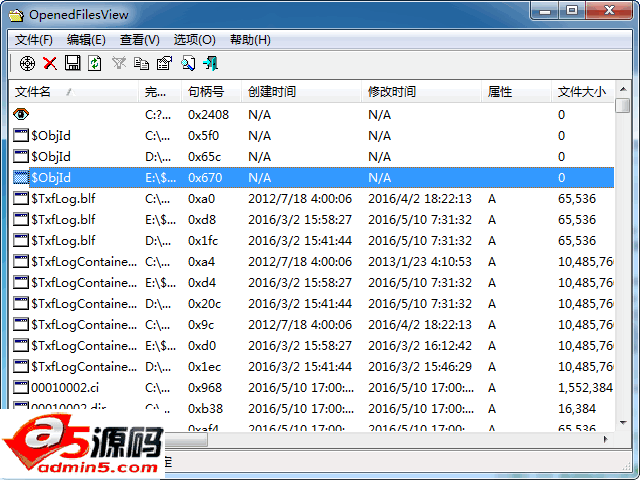The height and width of the screenshot is (480, 640).
Task: Click the exit door toolbar icon
Action: click(x=211, y=63)
